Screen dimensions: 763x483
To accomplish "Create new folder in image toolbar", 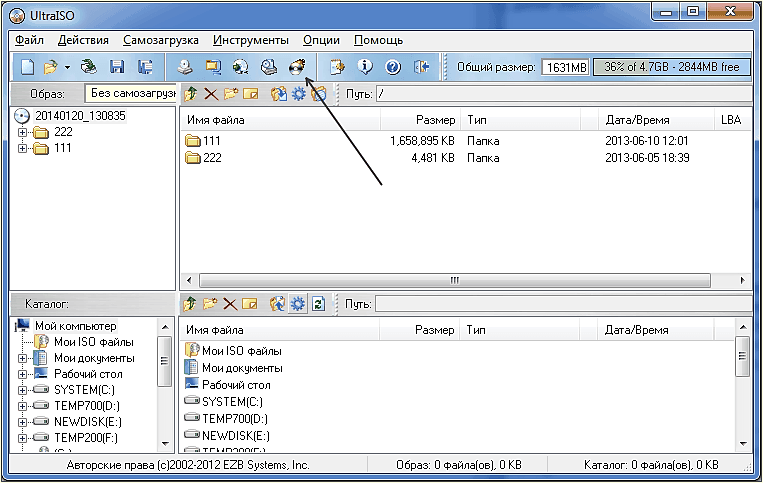I will pos(231,93).
